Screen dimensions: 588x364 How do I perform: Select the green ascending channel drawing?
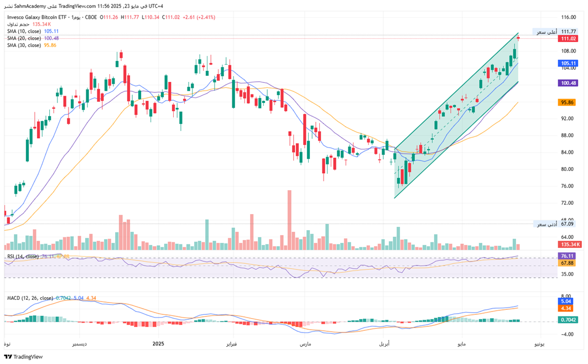pos(456,116)
